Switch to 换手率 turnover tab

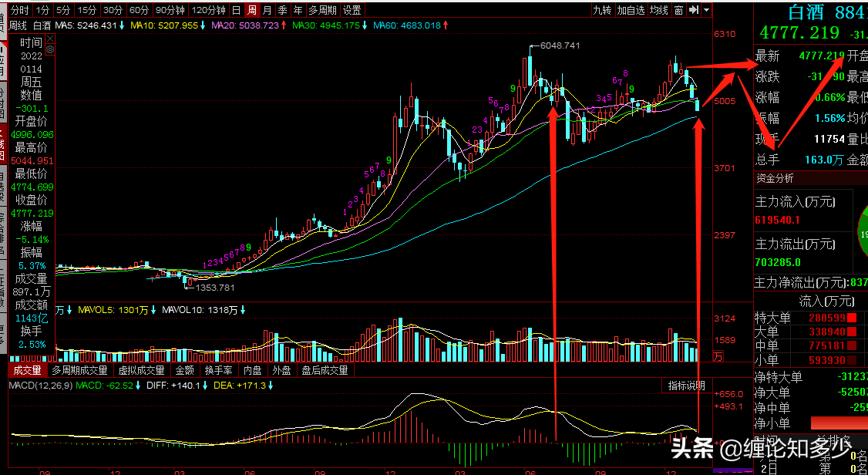click(x=219, y=370)
